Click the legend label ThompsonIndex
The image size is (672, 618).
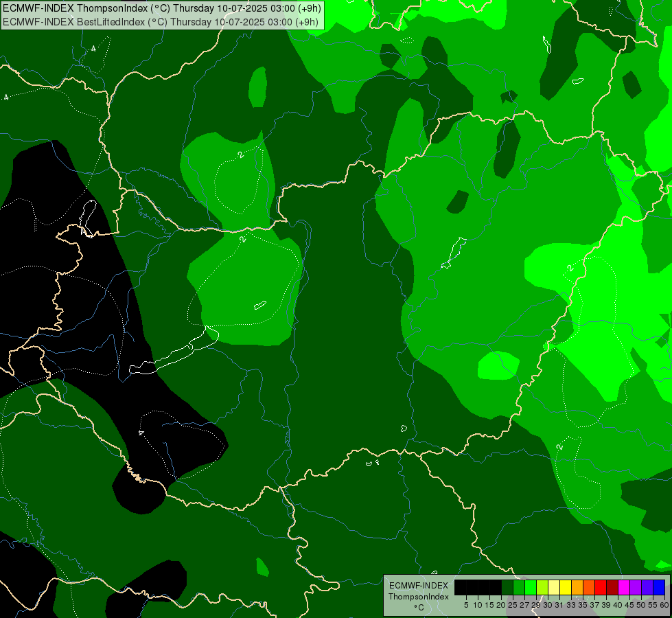pos(419,597)
